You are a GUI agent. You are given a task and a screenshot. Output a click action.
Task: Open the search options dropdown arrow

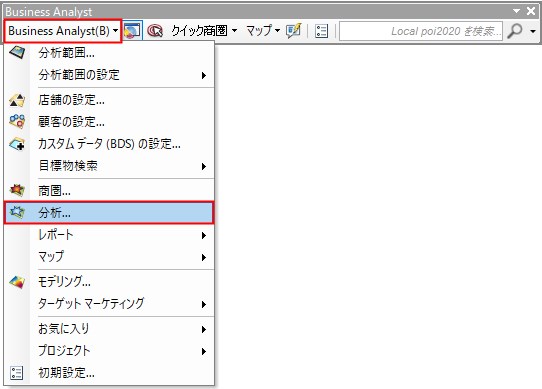point(533,31)
